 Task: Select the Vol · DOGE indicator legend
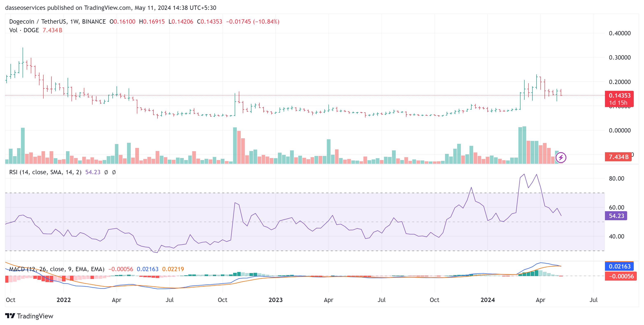pos(24,30)
